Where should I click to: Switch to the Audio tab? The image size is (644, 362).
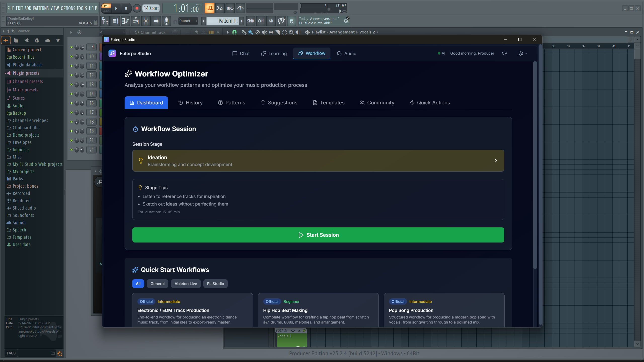(347, 53)
